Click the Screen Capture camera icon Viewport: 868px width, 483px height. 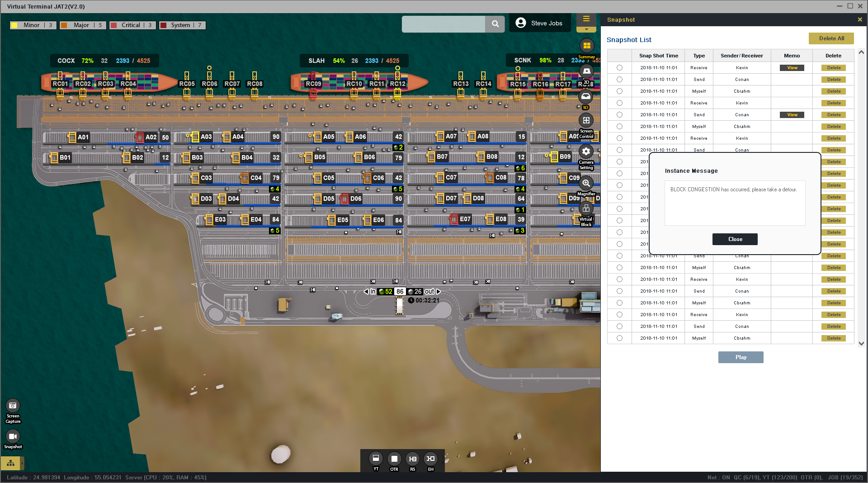coord(13,406)
